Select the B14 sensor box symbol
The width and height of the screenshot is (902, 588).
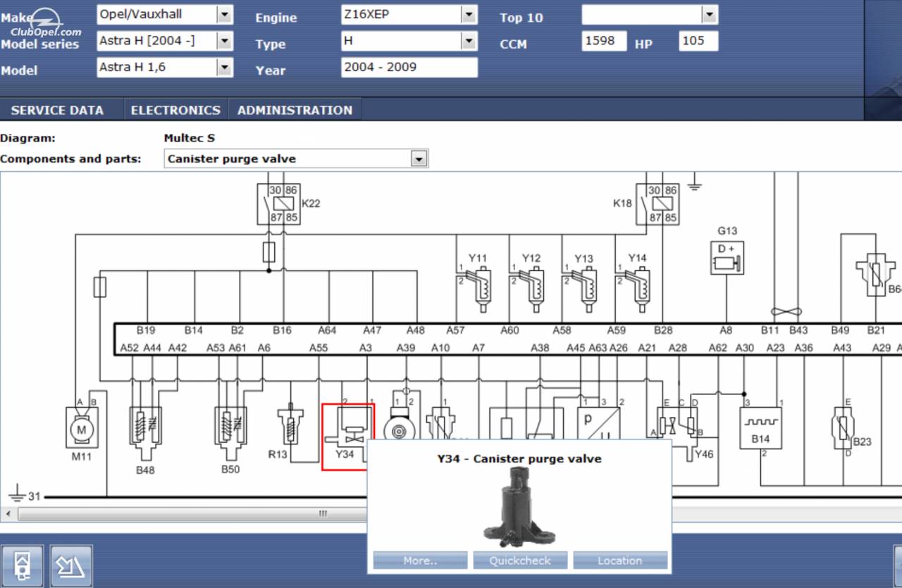760,428
